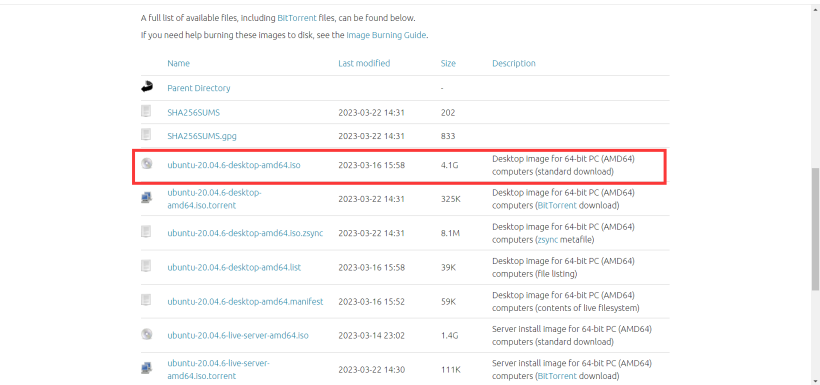Screen dimensions: 820x385
Task: Sort by the Size column header
Action: [x=448, y=63]
